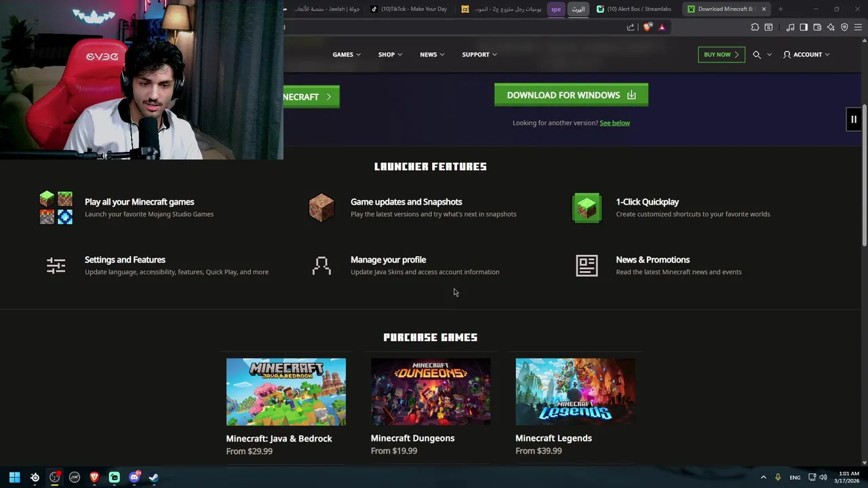This screenshot has width=868, height=488.
Task: Click the four-block Minecraft games icon
Action: (x=56, y=208)
